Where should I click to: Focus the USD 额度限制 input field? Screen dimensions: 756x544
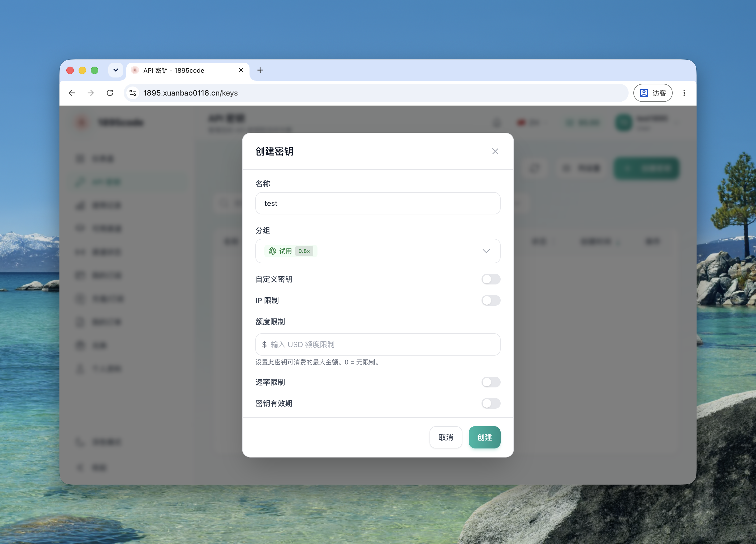[378, 344]
